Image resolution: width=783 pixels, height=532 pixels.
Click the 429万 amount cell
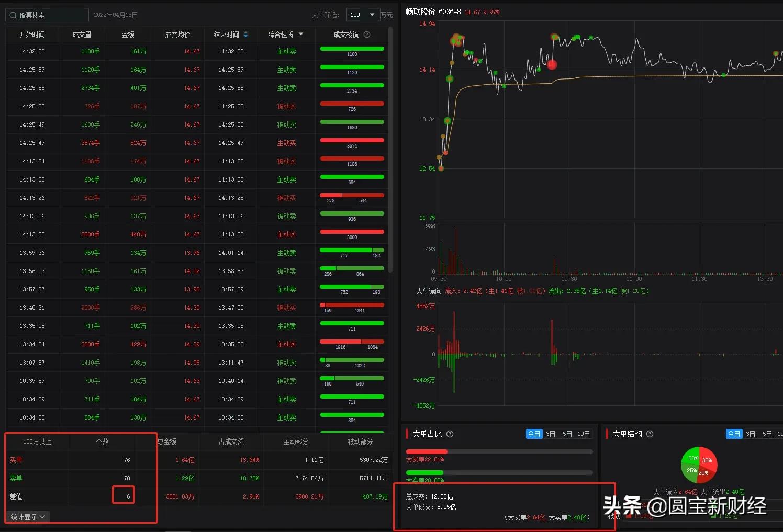[138, 344]
